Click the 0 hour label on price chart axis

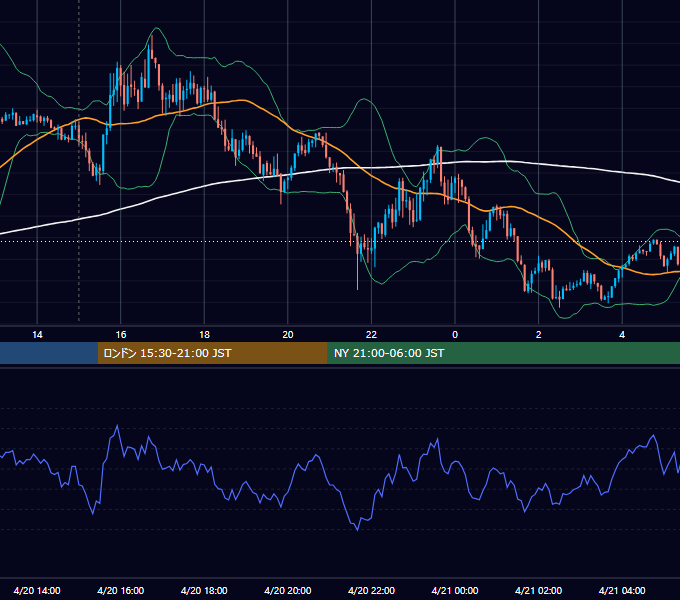pos(455,335)
